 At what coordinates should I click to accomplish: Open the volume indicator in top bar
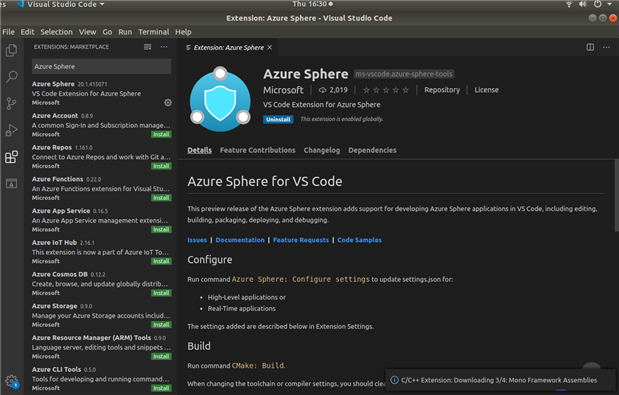point(583,4)
